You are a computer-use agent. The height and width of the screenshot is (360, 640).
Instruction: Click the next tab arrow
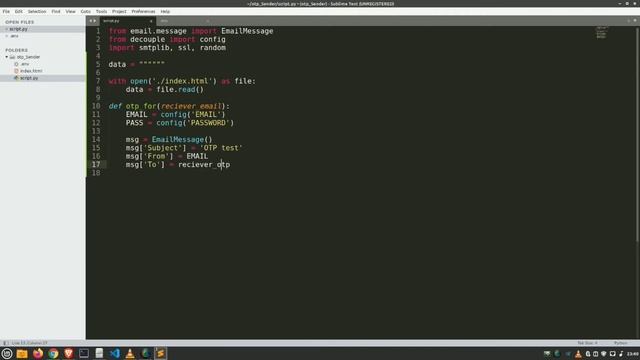95,21
